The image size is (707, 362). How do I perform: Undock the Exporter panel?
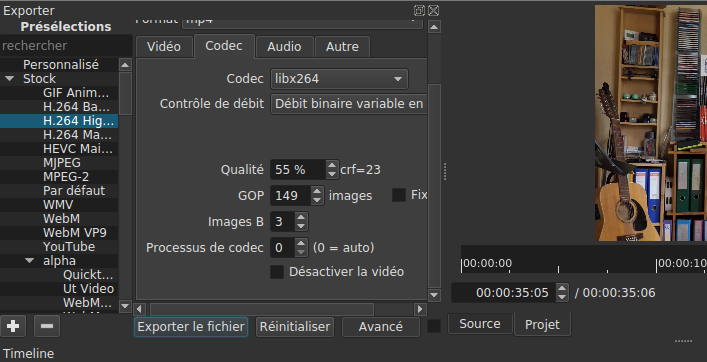[419, 10]
